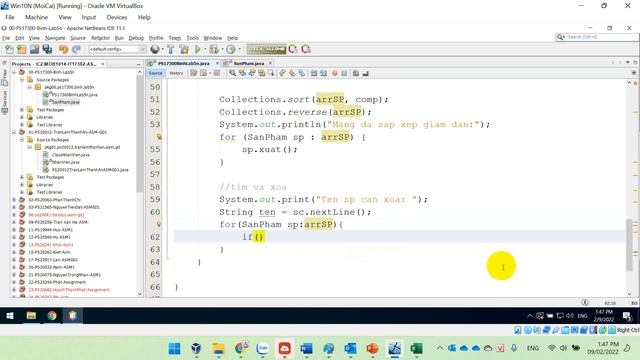Open the Navigate menu
Screen dimensions: 640x360
pyautogui.click(x=55, y=38)
